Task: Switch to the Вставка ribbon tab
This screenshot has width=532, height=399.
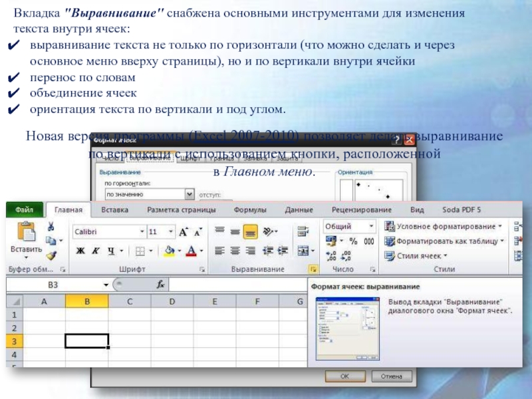Action: click(x=114, y=209)
